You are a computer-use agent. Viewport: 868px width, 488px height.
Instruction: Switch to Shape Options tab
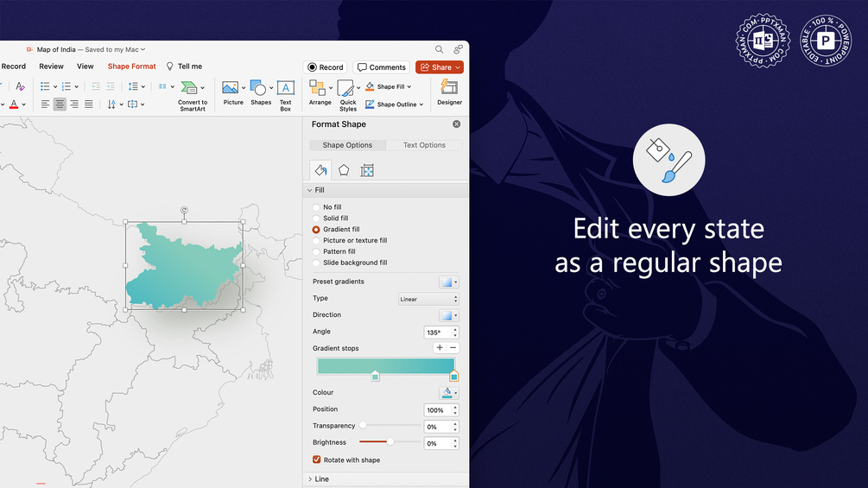tap(347, 145)
